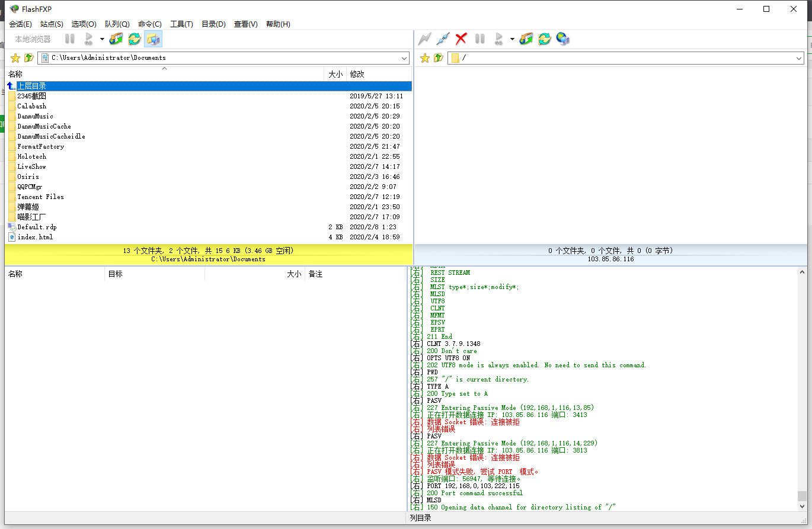Click the remote pane transfer queue icon
Screen dimensions: 812x529
pyautogui.click(x=526, y=39)
